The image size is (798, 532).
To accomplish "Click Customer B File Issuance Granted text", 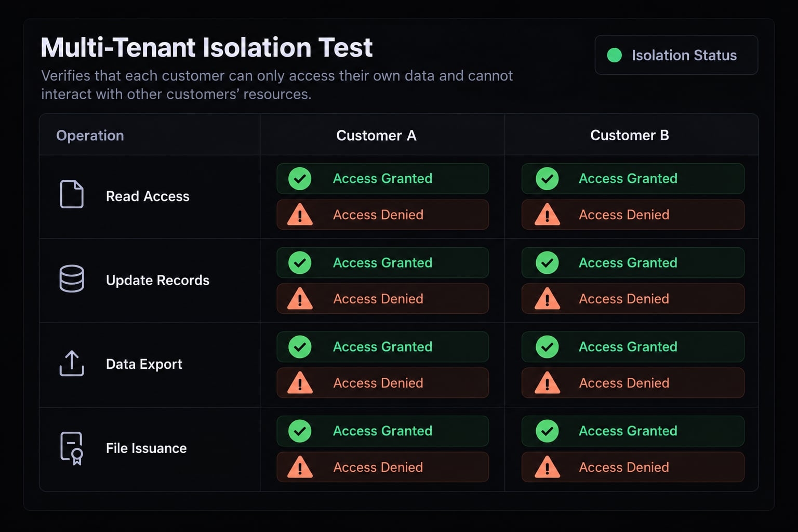I will coord(628,431).
